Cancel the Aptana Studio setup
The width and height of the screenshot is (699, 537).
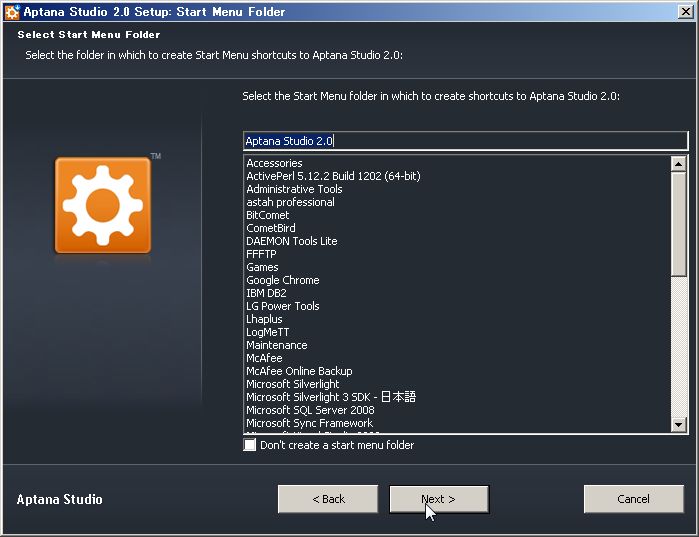click(633, 499)
